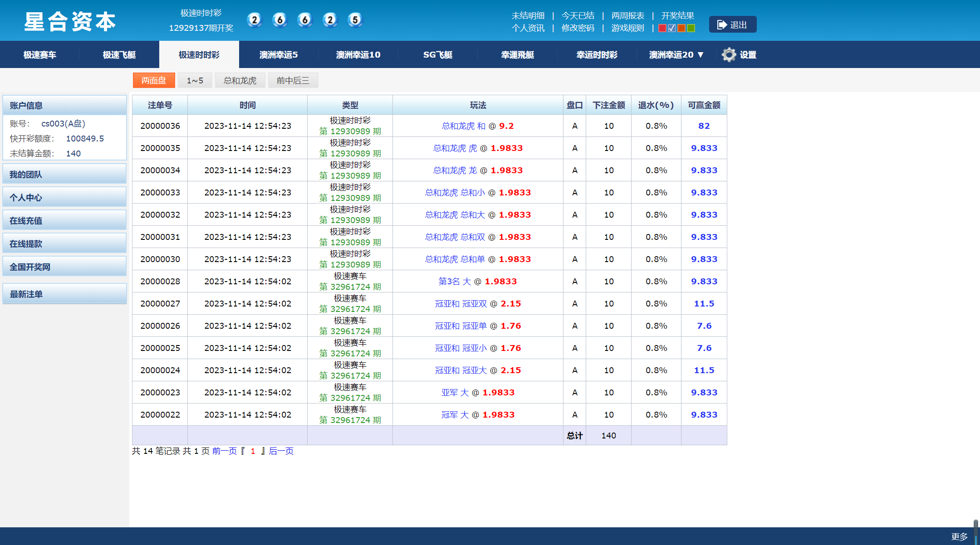This screenshot has width=980, height=545.
Task: Open the 修改密码 link
Action: point(578,28)
